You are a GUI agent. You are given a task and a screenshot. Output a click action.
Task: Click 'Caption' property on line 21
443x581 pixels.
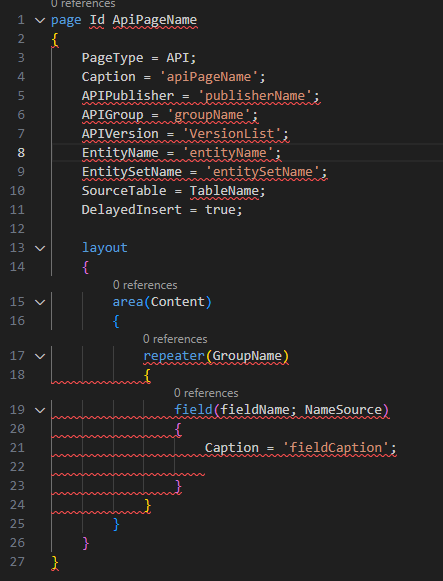coord(232,448)
